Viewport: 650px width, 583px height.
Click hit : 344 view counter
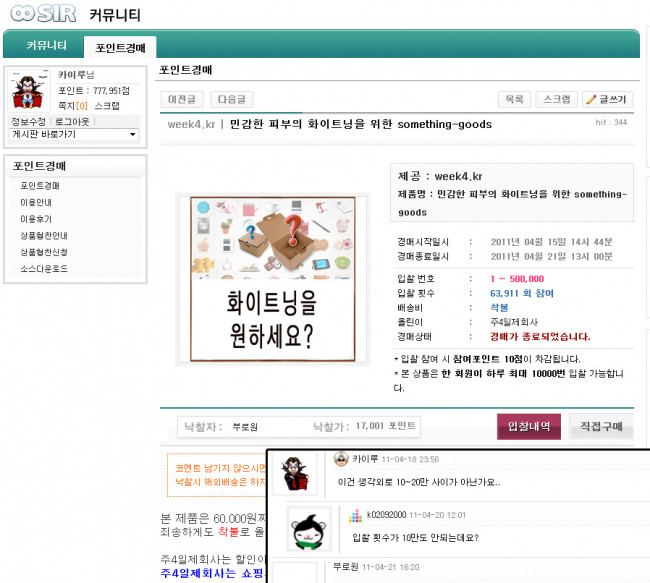pos(611,122)
